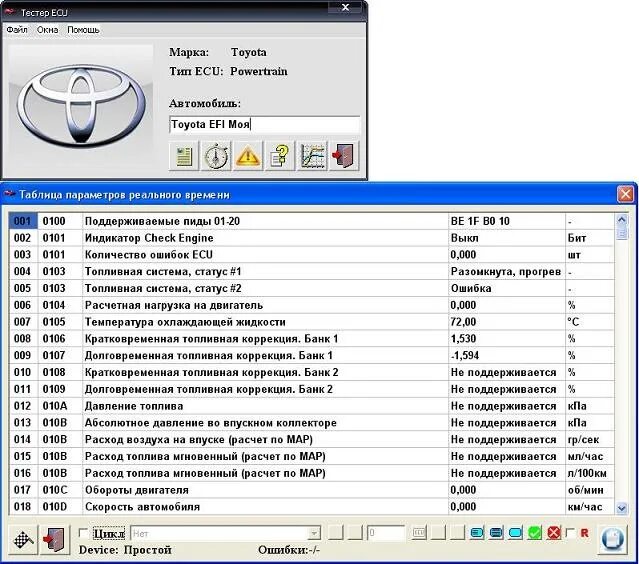Select row Давление топлива
The width and height of the screenshot is (639, 564).
pos(311,406)
